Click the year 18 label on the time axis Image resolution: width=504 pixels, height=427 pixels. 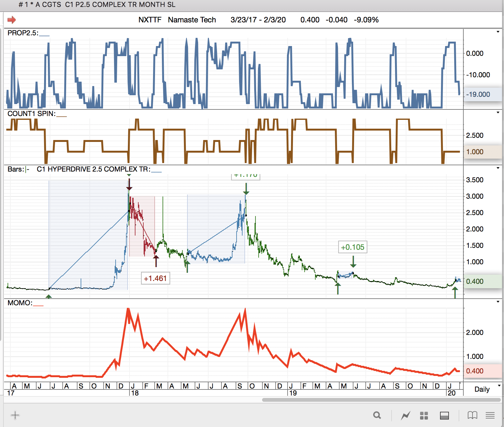point(135,393)
